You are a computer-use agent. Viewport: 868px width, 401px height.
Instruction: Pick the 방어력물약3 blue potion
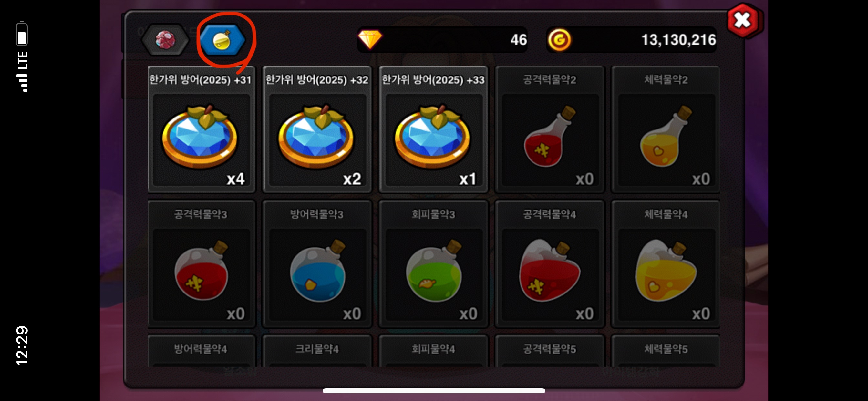tap(317, 264)
